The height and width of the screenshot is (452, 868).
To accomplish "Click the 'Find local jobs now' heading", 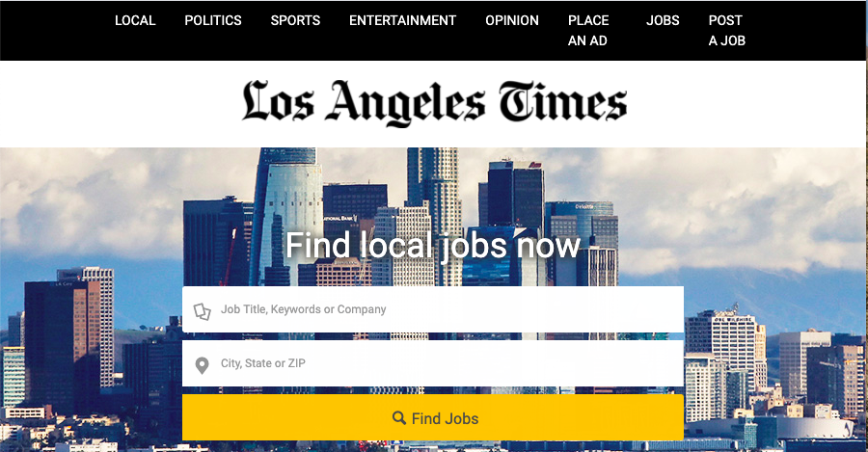I will [x=433, y=245].
